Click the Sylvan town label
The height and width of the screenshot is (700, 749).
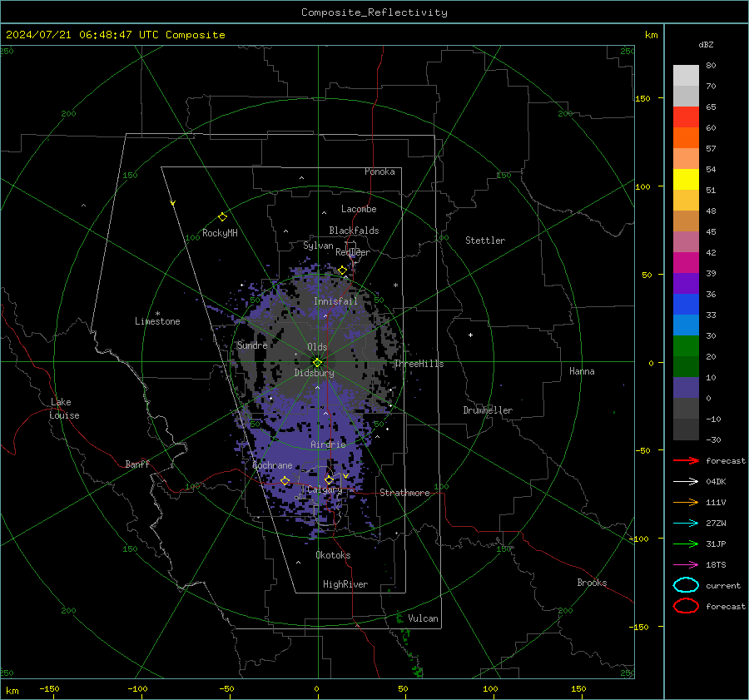[x=318, y=246]
